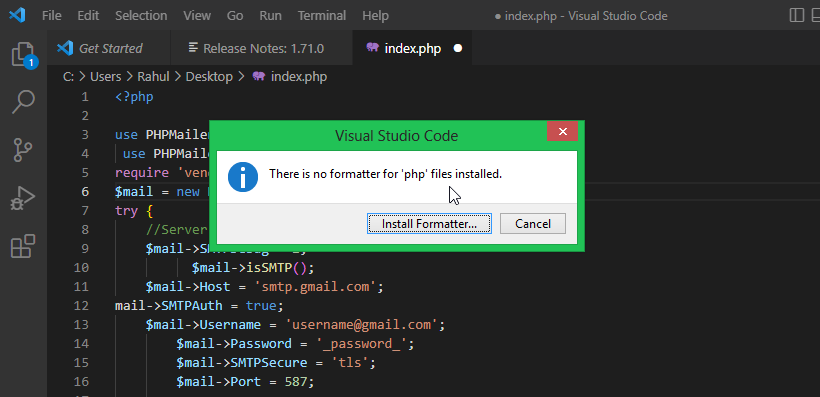The image size is (820, 397).
Task: Click the 'true' value on line 12
Action: [x=261, y=305]
